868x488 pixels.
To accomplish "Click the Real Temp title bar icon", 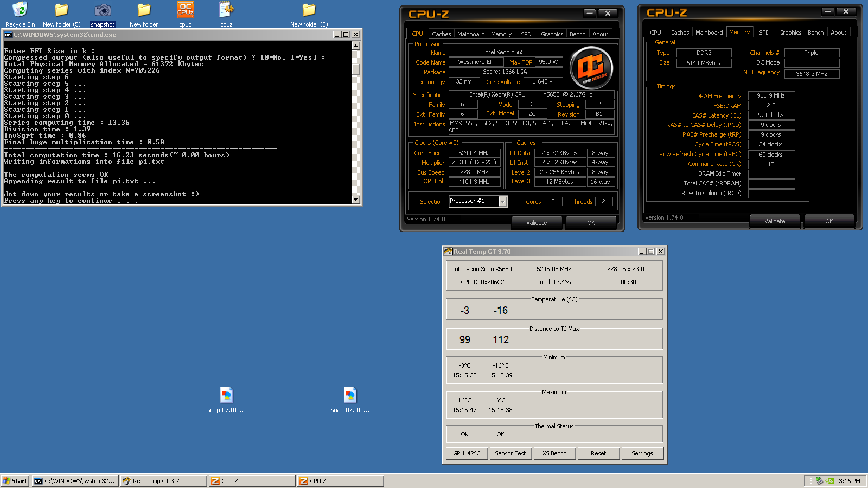I will (x=448, y=252).
